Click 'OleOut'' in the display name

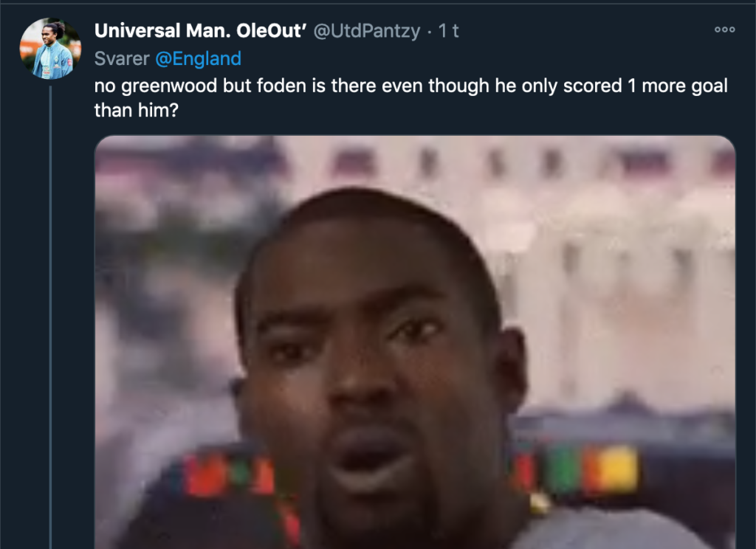[x=272, y=31]
